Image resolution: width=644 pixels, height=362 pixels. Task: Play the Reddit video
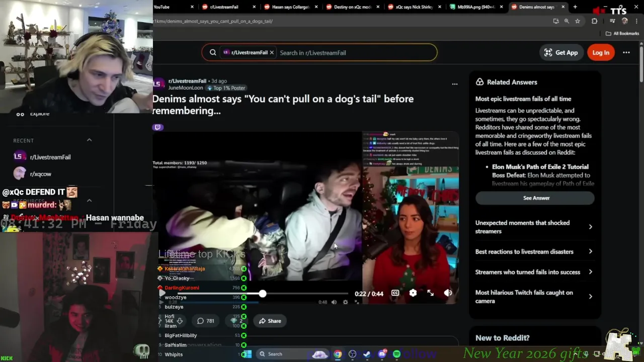[162, 293]
